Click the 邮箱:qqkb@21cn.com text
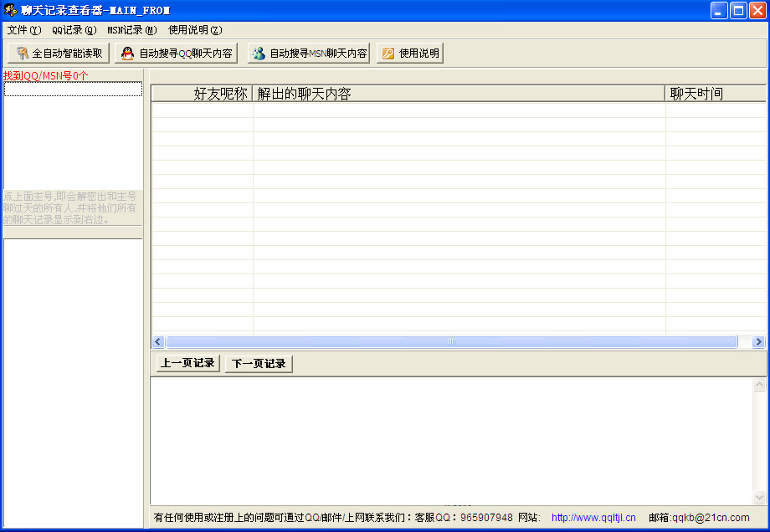Image resolution: width=770 pixels, height=532 pixels. [699, 518]
